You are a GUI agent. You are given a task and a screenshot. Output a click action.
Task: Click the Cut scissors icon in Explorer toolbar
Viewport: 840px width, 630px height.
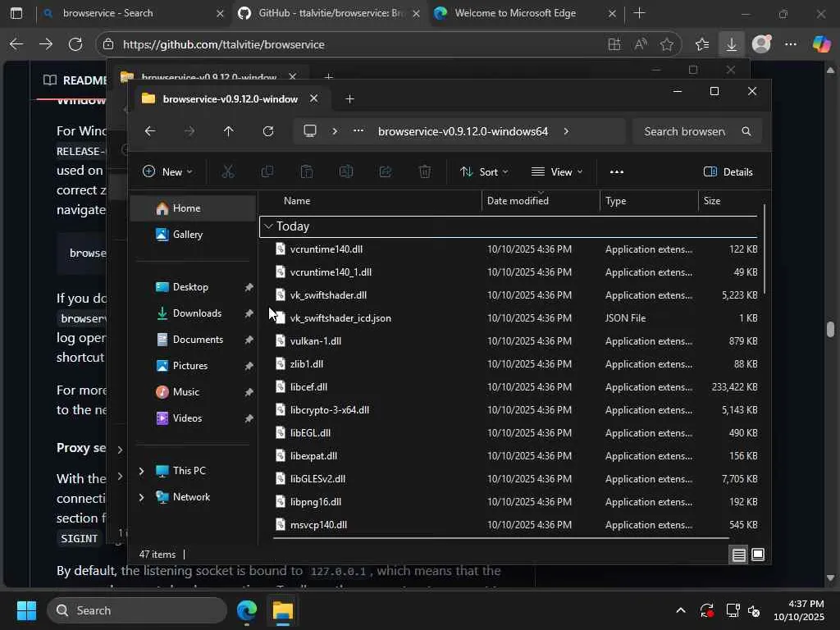click(x=228, y=171)
